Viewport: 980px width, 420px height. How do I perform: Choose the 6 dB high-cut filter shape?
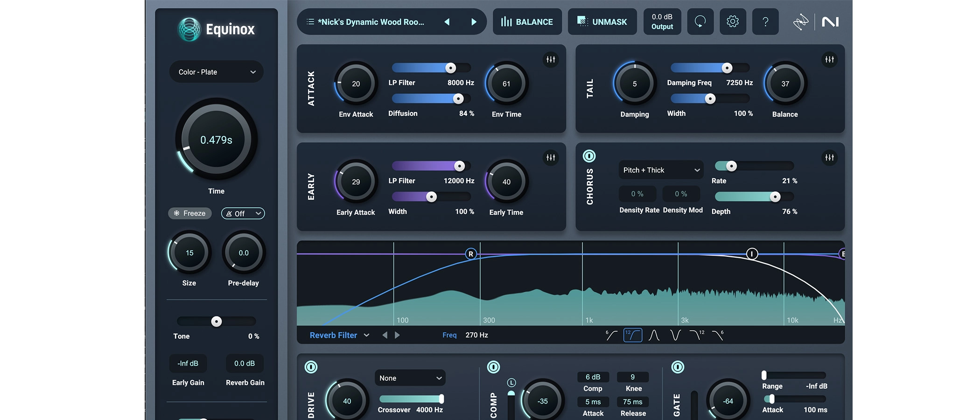(718, 335)
